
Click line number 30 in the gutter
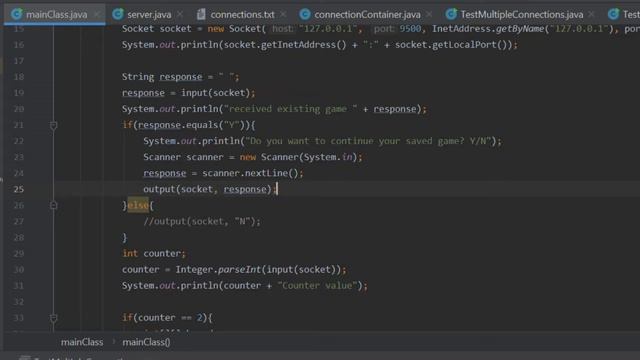pos(19,269)
